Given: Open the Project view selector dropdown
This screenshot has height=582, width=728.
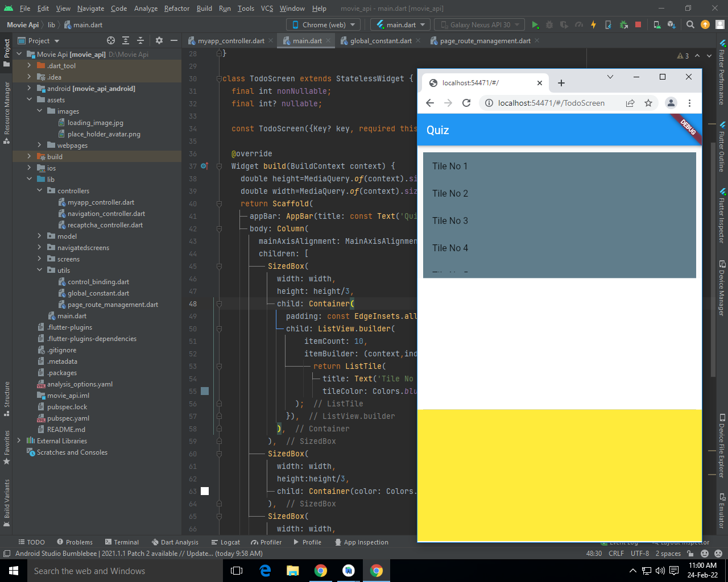Looking at the screenshot, I should (39, 40).
